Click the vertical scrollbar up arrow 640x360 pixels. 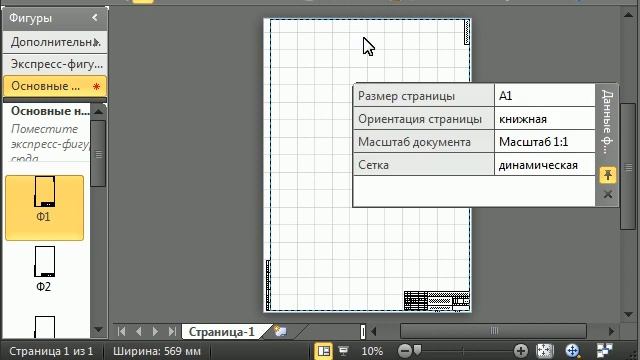[x=628, y=15]
